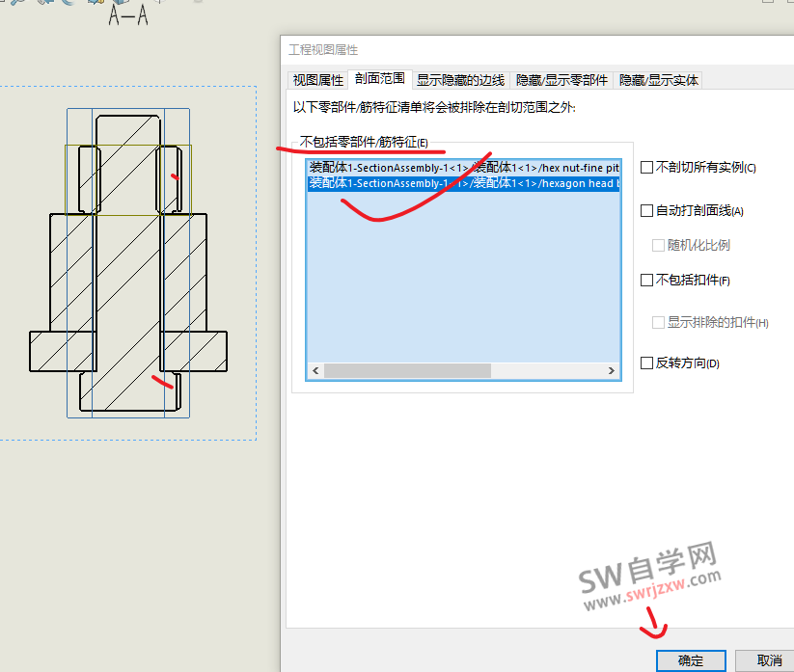Select the 剖面范围 tab
Viewport: 794px width, 672px height.
[381, 80]
